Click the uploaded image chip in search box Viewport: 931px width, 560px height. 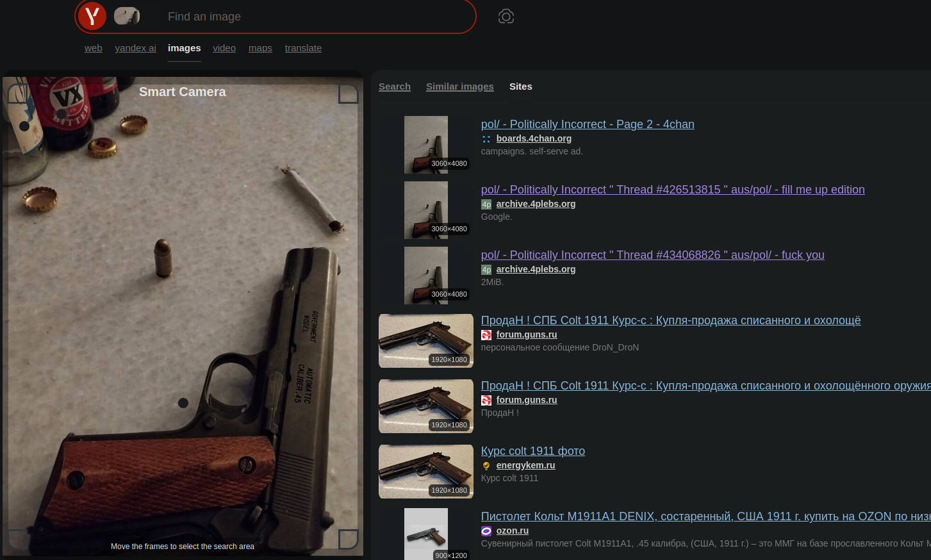tap(127, 16)
